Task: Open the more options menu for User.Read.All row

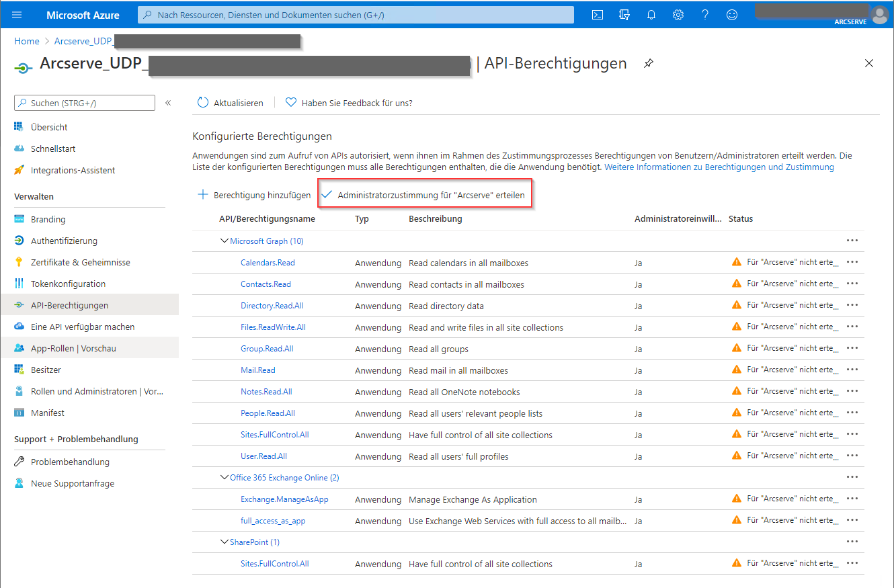Action: 852,456
